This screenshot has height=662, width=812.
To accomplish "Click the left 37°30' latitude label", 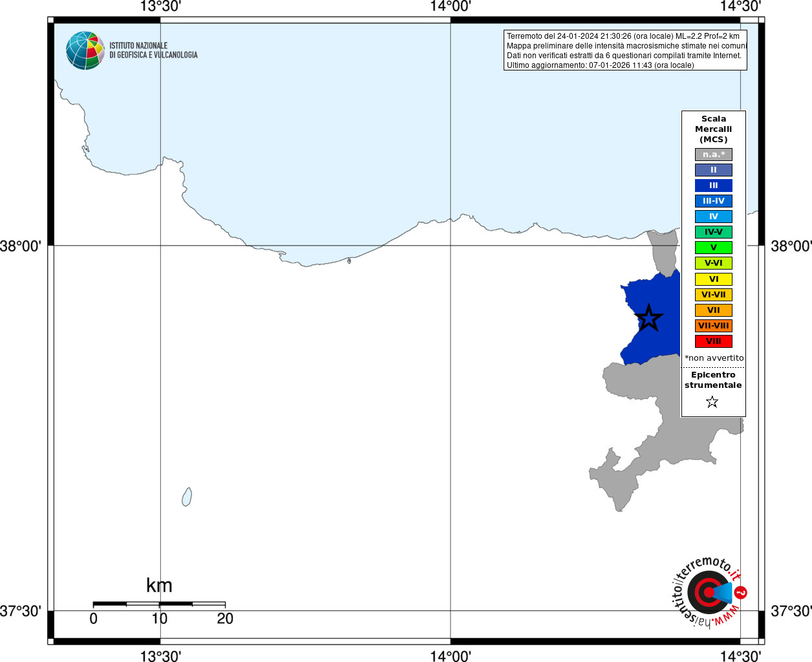I will click(x=21, y=611).
